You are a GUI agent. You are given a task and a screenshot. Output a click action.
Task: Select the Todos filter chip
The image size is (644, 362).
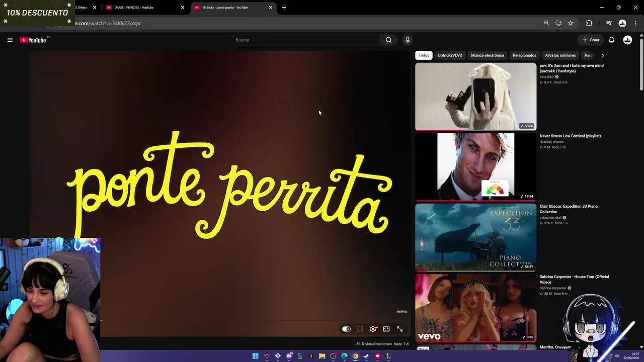click(424, 55)
